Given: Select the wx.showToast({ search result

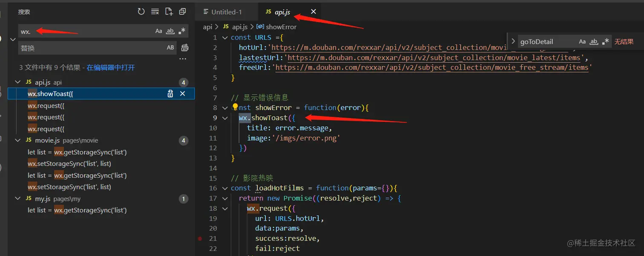Looking at the screenshot, I should pyautogui.click(x=101, y=94).
